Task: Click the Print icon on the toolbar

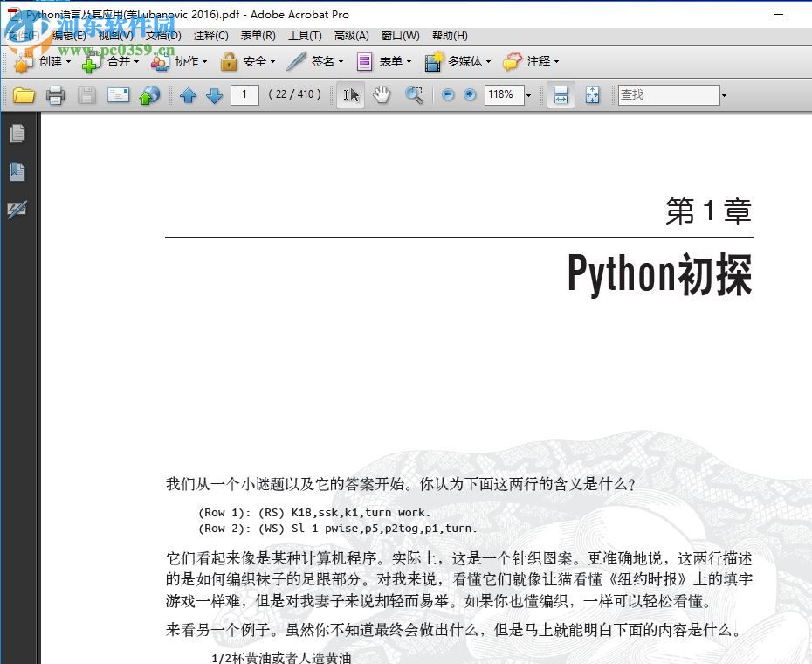Action: pos(55,95)
